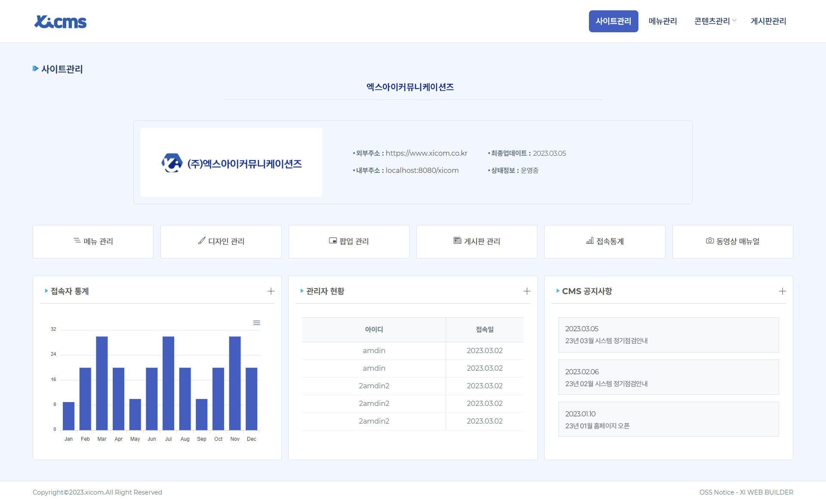Click the 접속통계 quick button

click(x=604, y=242)
